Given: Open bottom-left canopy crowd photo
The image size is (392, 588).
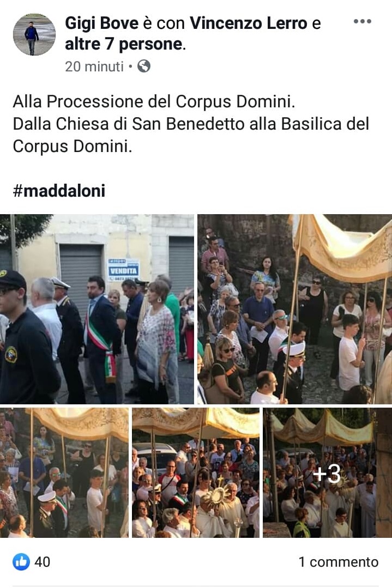Looking at the screenshot, I should click(x=64, y=472).
